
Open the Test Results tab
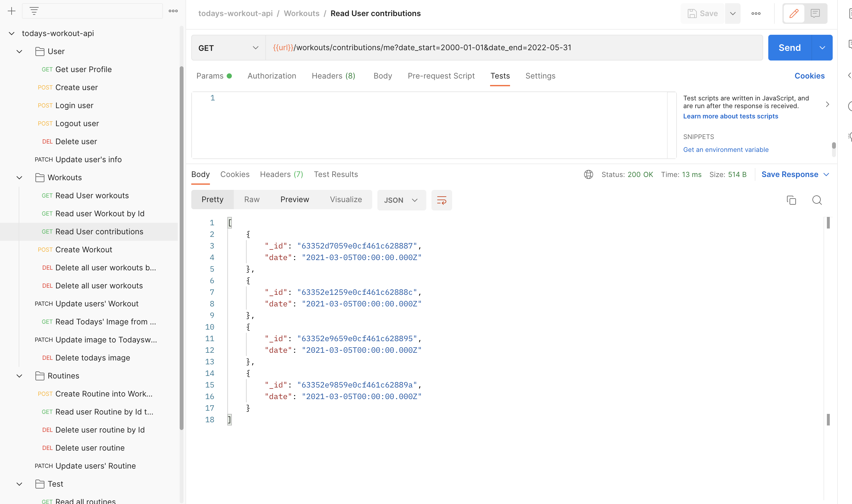pos(336,174)
